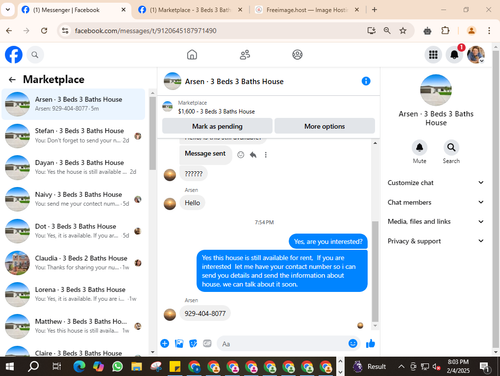Screen dimensions: 500x376
Task: Click the 'Yes, are you interested?' message
Action: pyautogui.click(x=328, y=241)
